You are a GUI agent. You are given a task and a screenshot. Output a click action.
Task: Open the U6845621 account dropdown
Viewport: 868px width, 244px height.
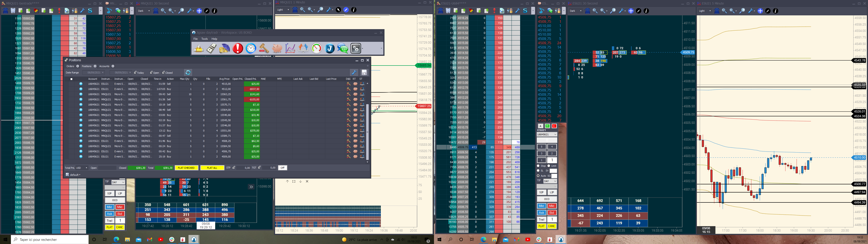click(547, 134)
